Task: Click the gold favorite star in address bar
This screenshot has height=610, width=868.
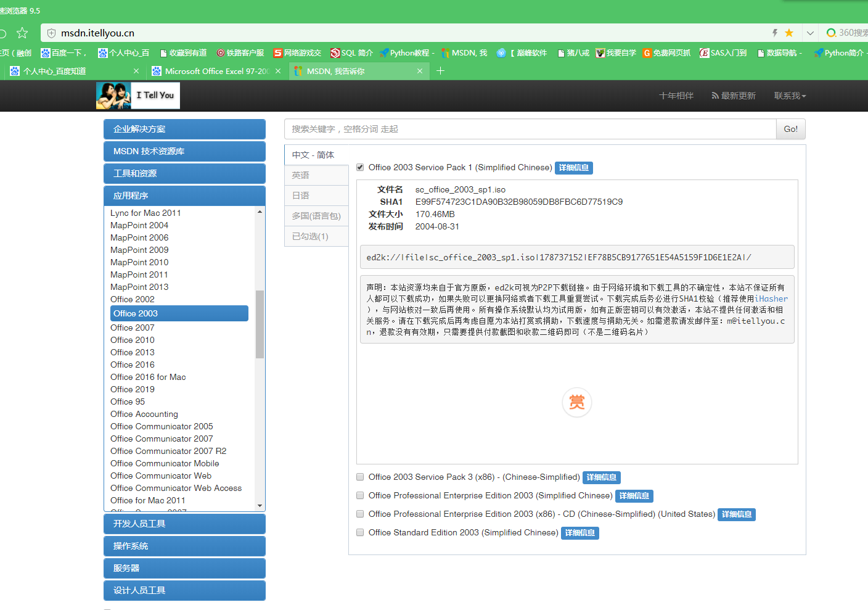Action: 789,33
